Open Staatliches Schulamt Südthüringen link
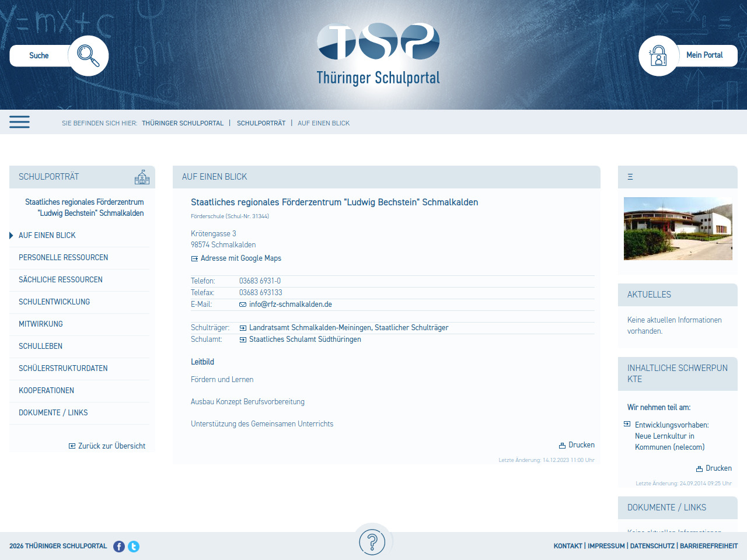Image resolution: width=747 pixels, height=560 pixels. tap(305, 339)
